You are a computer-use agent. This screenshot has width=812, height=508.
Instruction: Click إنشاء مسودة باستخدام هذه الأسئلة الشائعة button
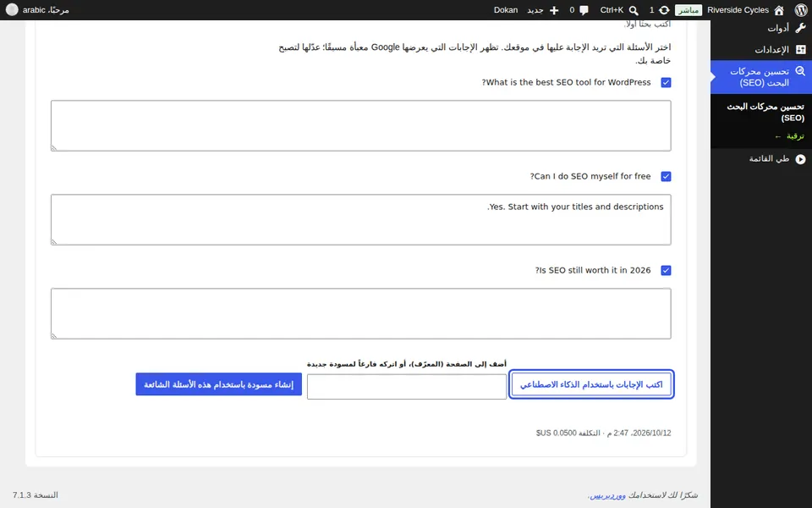pyautogui.click(x=218, y=384)
